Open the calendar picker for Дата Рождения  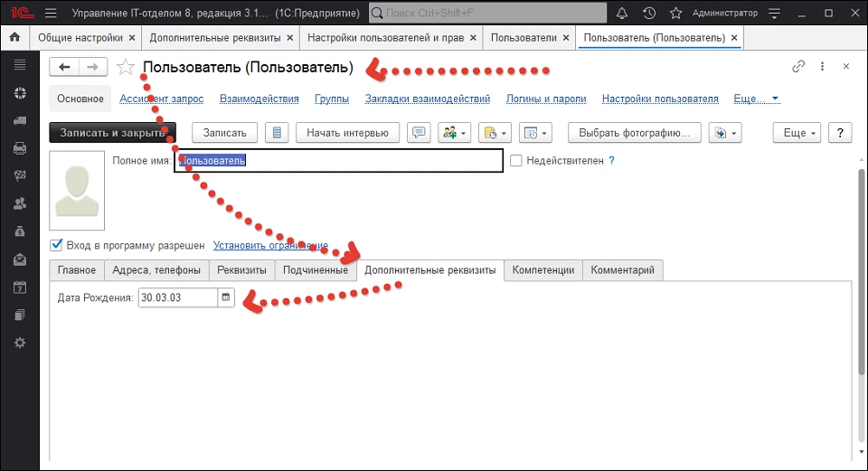(x=226, y=297)
